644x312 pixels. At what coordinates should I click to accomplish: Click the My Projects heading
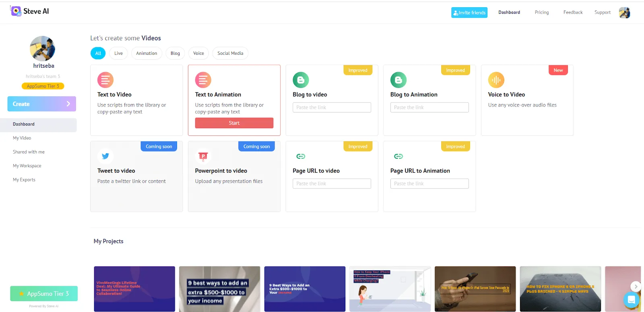[x=109, y=241]
